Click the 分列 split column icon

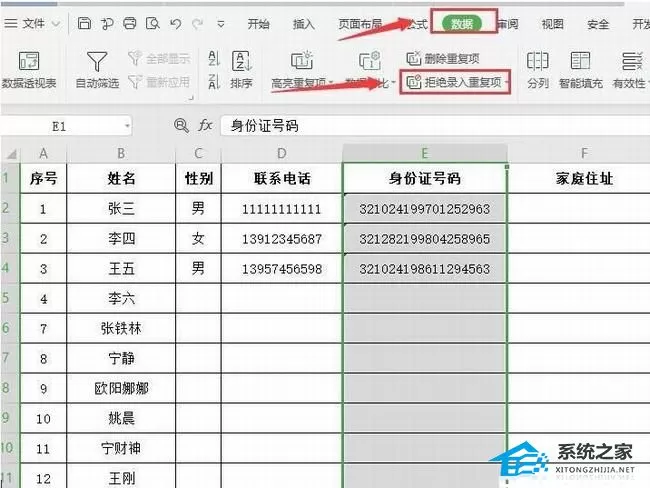pos(538,70)
